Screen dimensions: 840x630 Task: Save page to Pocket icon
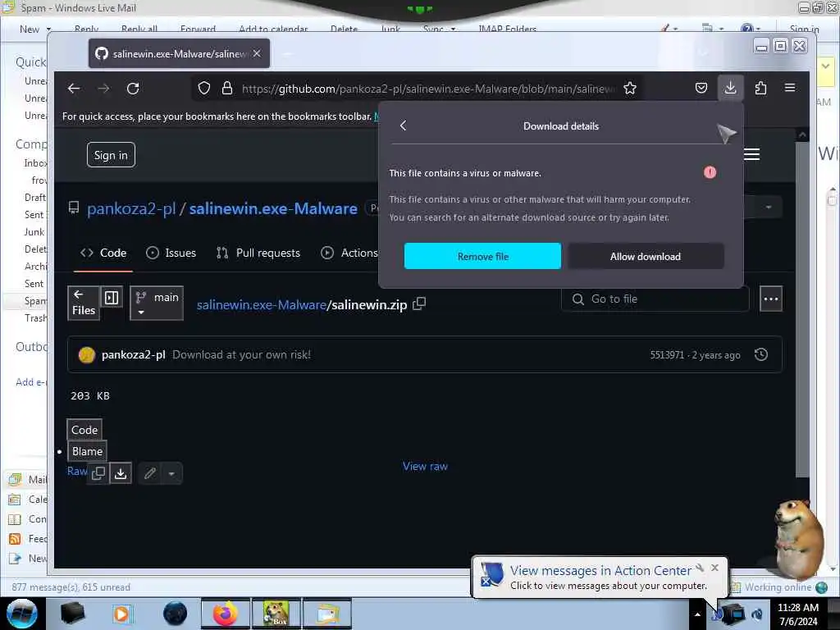pyautogui.click(x=701, y=88)
